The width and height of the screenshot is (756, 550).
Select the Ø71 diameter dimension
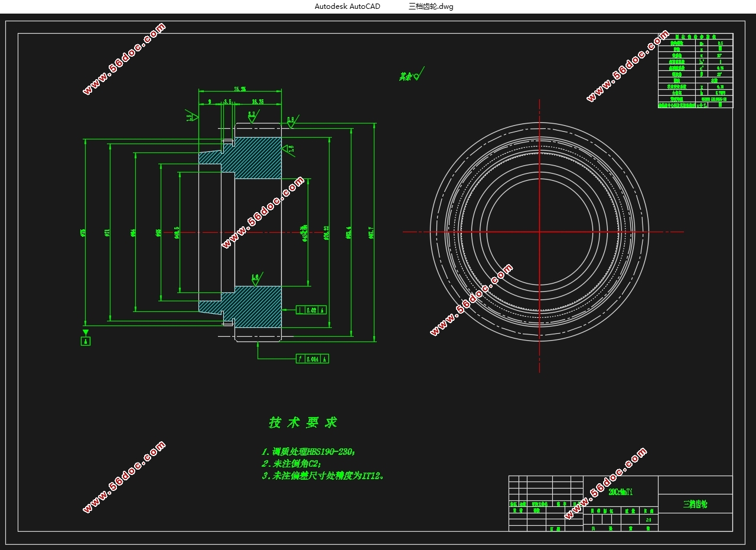point(107,232)
